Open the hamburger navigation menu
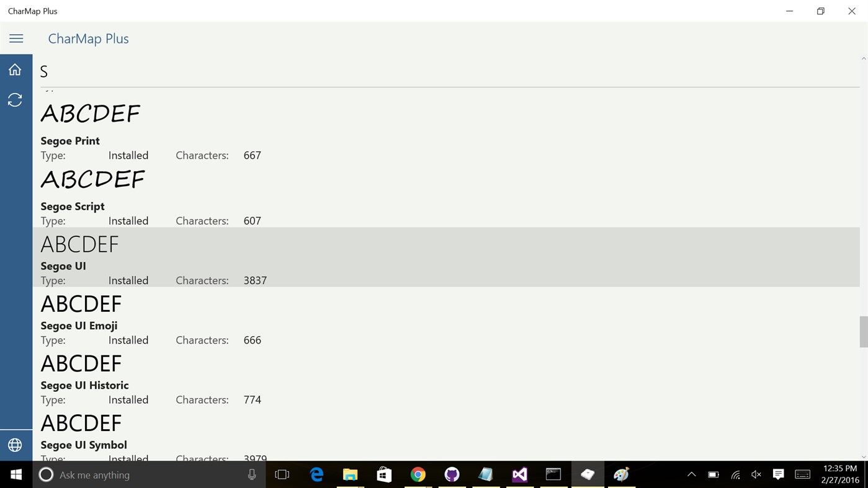Viewport: 868px width, 488px height. pyautogui.click(x=16, y=38)
